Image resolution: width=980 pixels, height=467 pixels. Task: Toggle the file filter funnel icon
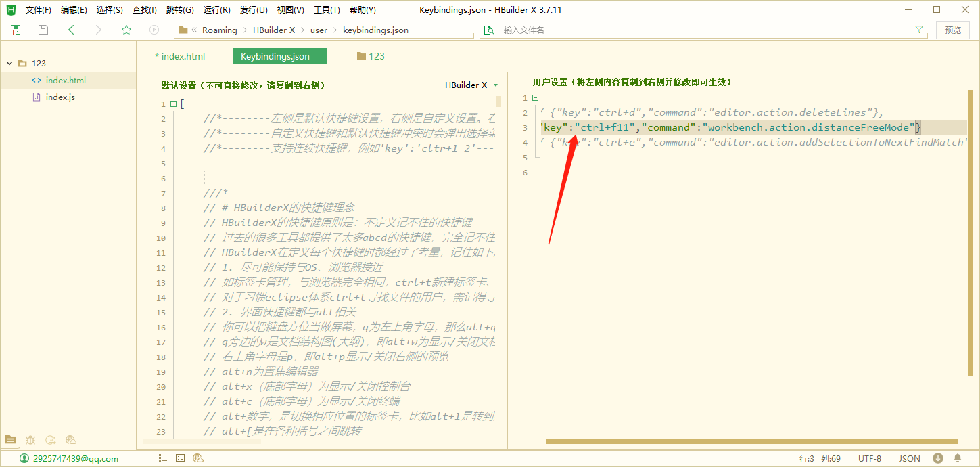[x=919, y=30]
